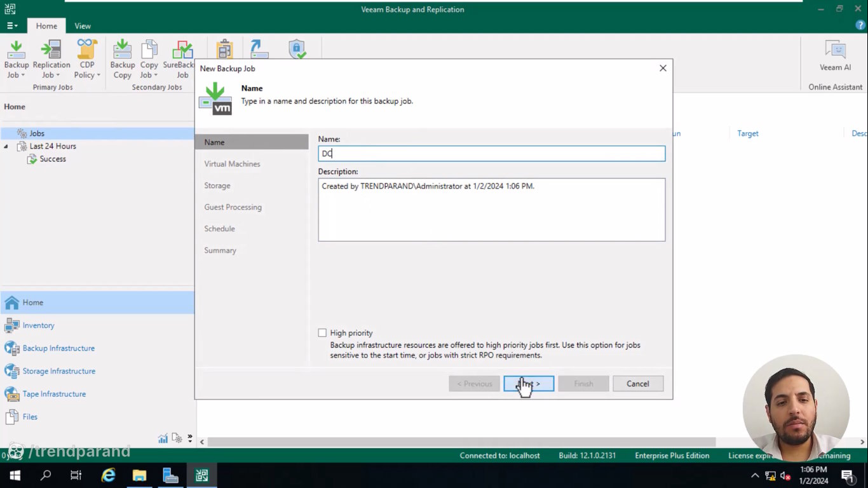Open the notification center icon
868x488 pixels.
point(847,475)
